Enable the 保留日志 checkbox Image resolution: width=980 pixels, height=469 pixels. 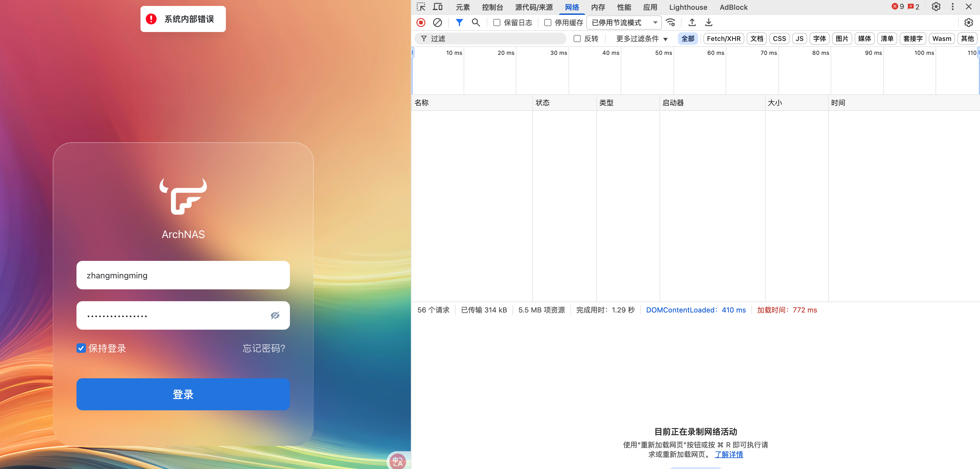(497, 23)
